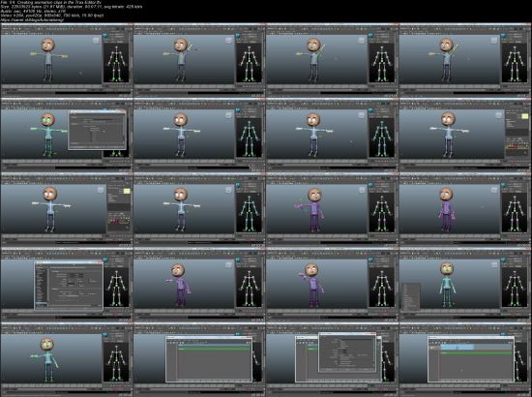Image resolution: width=532 pixels, height=397 pixels.
Task: Open the frame with dialog overlapping the Trax Editor
Action: point(332,358)
